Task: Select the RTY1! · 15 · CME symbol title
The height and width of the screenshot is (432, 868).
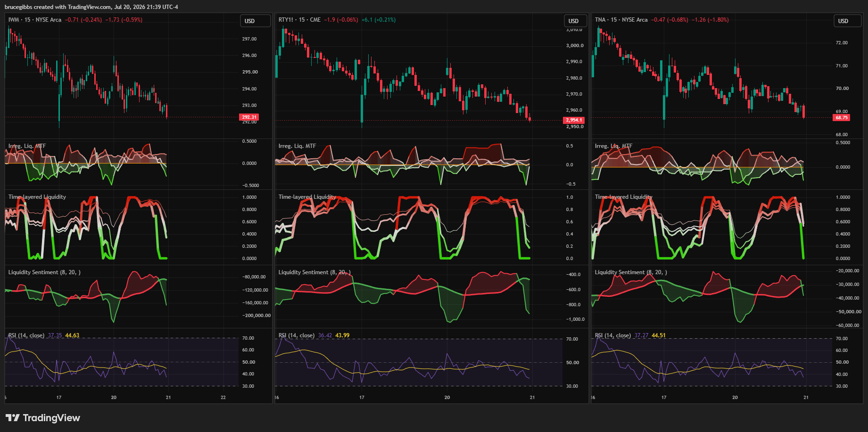Action: pyautogui.click(x=299, y=20)
